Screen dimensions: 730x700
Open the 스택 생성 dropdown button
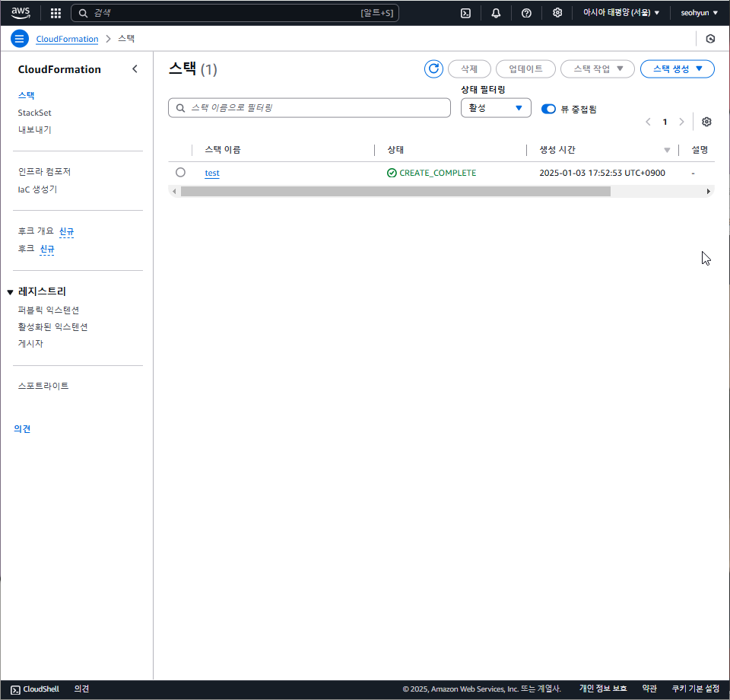(x=677, y=69)
